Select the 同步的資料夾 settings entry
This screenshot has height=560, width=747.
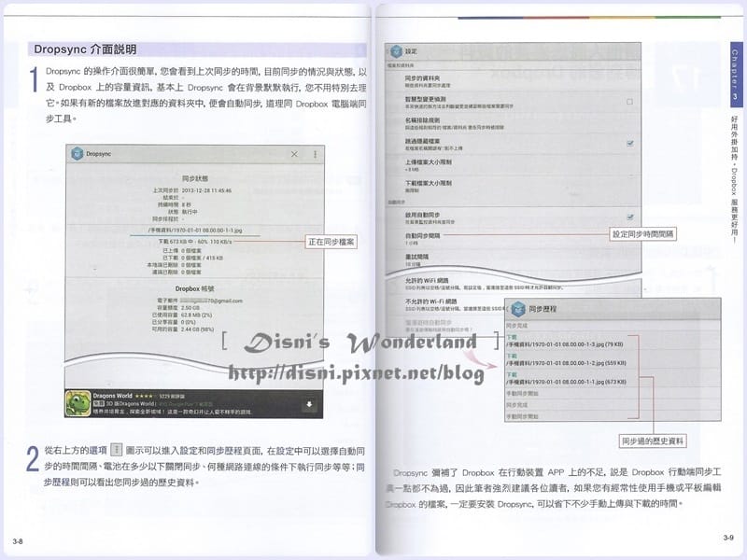(x=513, y=81)
